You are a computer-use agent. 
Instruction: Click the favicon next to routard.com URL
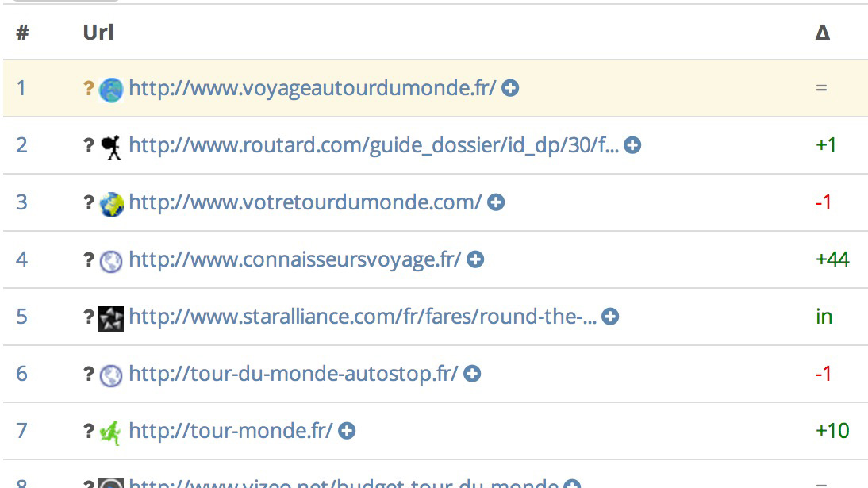(x=112, y=147)
